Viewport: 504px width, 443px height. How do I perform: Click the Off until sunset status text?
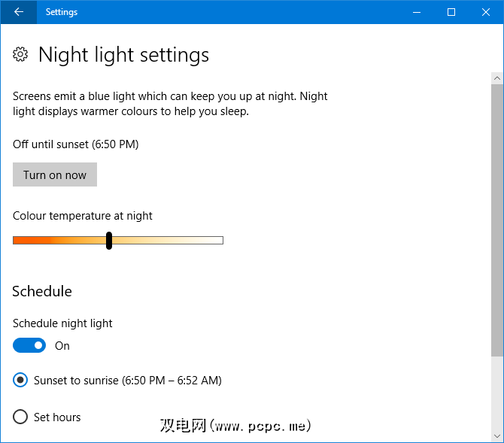pyautogui.click(x=75, y=144)
